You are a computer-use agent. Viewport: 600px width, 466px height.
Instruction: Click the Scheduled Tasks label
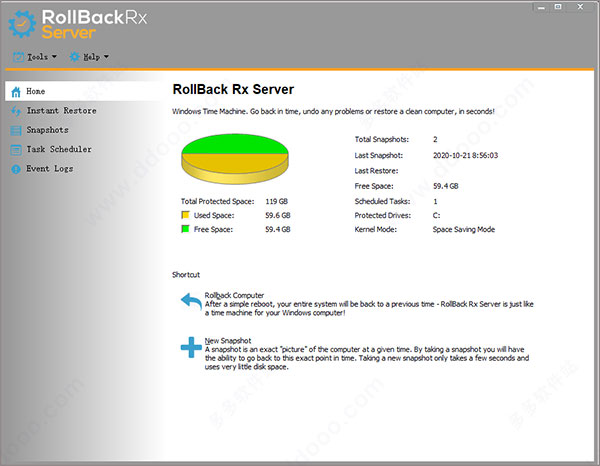pos(382,201)
